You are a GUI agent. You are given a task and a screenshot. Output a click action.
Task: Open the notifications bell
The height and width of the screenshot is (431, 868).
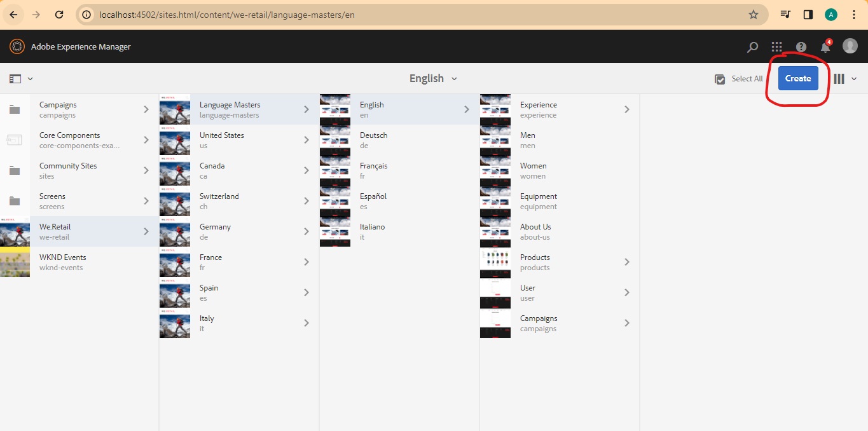(x=825, y=46)
